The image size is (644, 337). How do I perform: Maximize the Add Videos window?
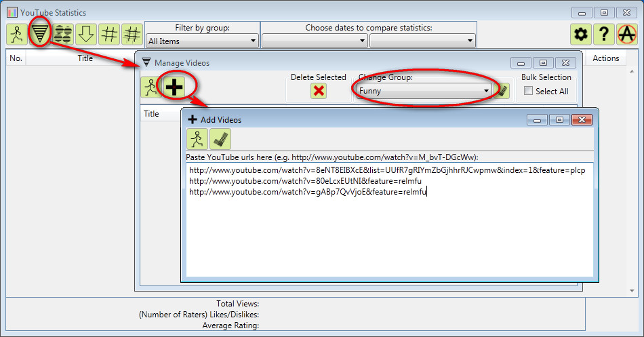(x=559, y=119)
